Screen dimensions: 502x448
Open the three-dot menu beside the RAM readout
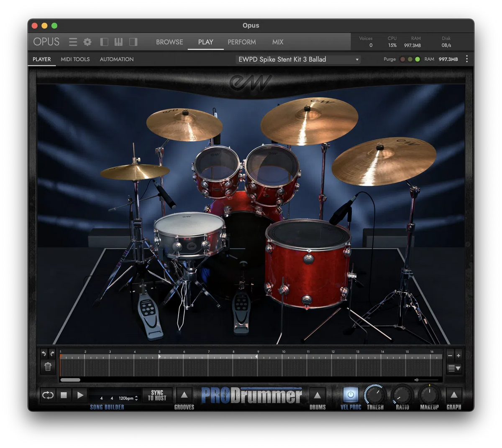pyautogui.click(x=466, y=59)
